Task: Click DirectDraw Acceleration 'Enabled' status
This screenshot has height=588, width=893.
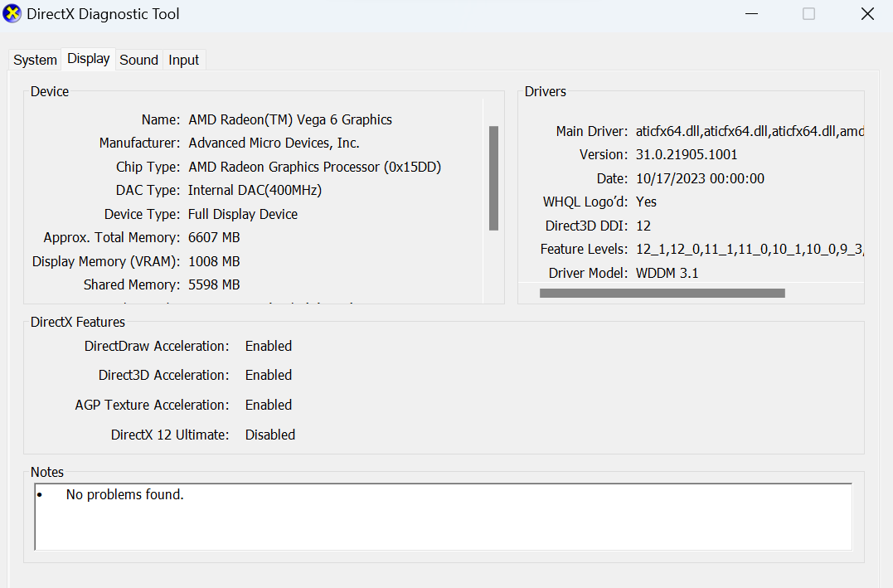Action: [269, 347]
